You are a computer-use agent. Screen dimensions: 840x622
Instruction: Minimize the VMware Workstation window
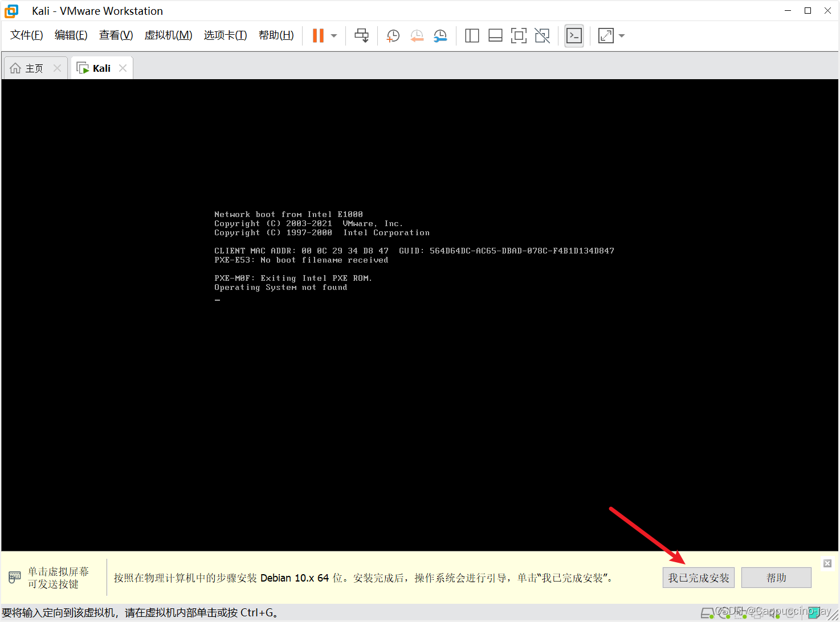[788, 11]
